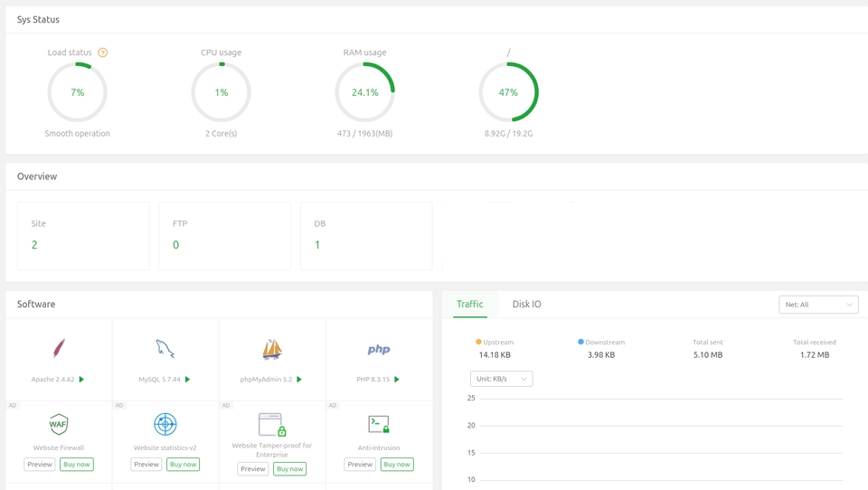Viewport: 868px width, 490px height.
Task: Open the Net: All dropdown
Action: pos(818,305)
